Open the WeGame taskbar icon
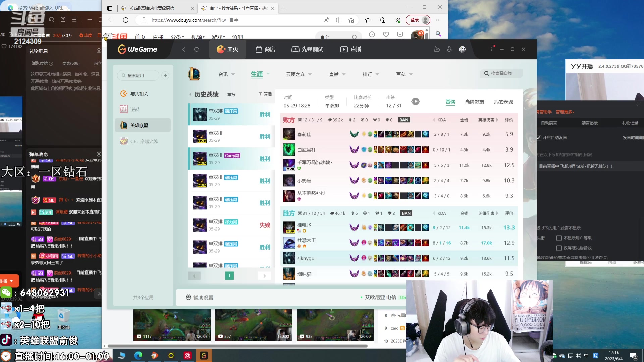 (204, 355)
